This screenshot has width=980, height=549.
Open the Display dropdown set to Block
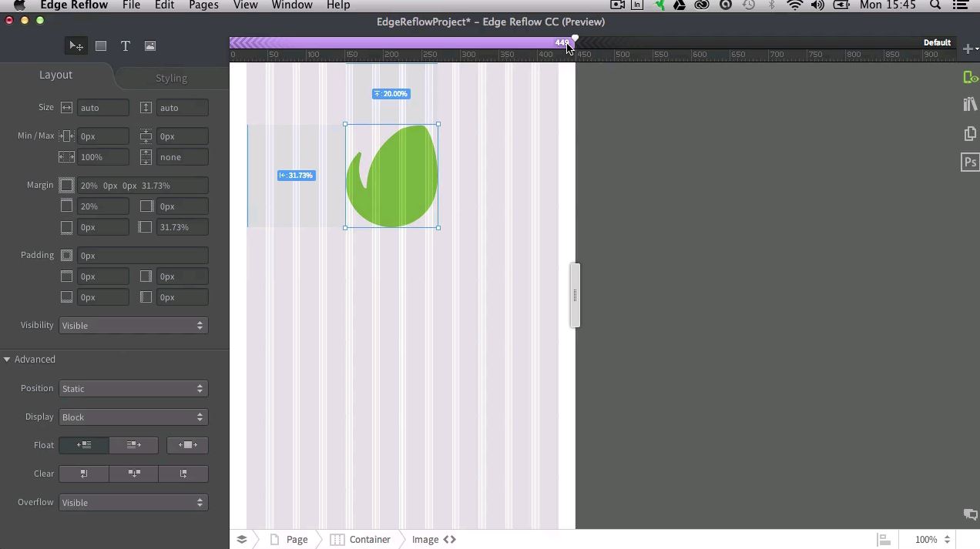pyautogui.click(x=133, y=417)
